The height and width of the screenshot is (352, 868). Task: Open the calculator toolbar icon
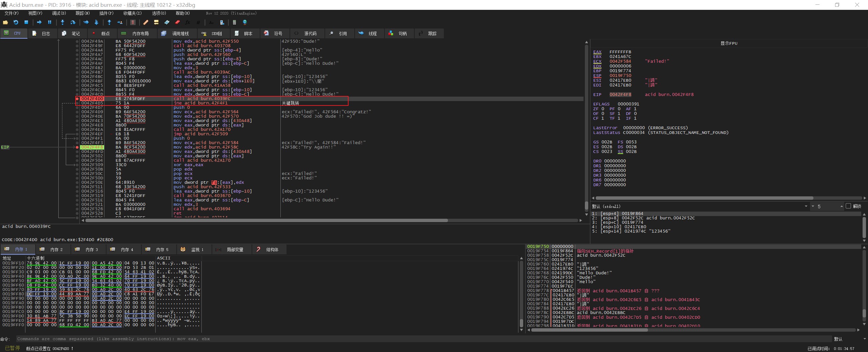pyautogui.click(x=234, y=22)
